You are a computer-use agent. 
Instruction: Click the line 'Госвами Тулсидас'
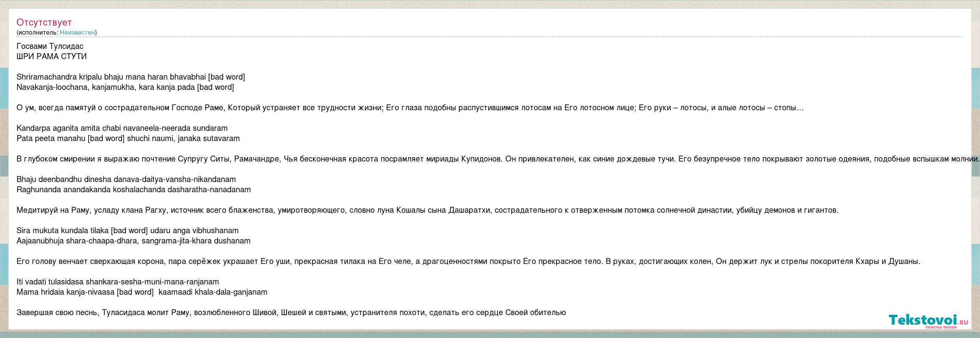[x=50, y=46]
